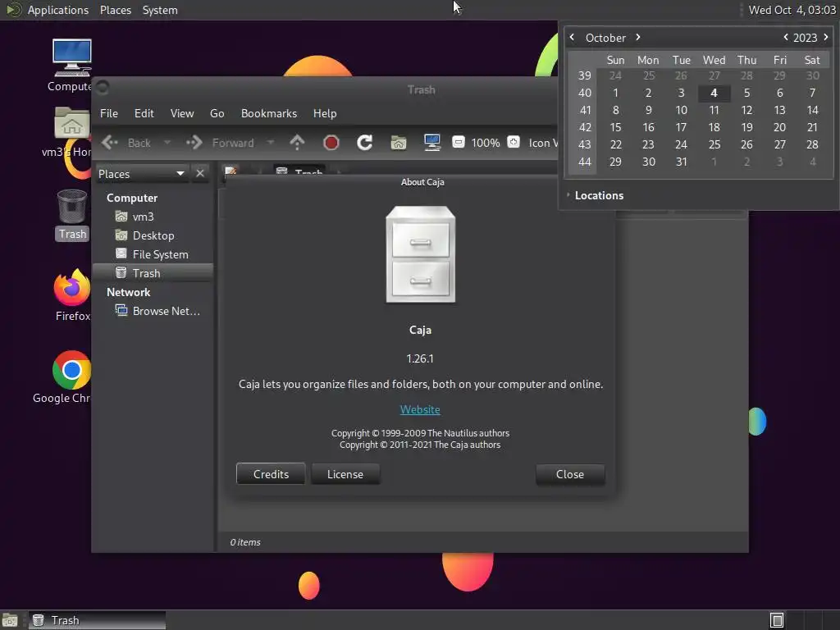Image resolution: width=840 pixels, height=630 pixels.
Task: Click the 0 items status text
Action: click(x=245, y=542)
